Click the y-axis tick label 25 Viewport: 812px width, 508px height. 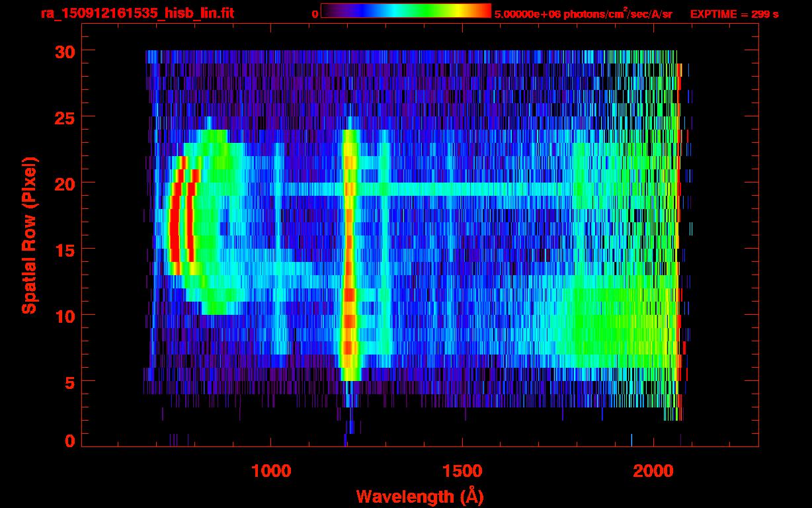point(65,117)
